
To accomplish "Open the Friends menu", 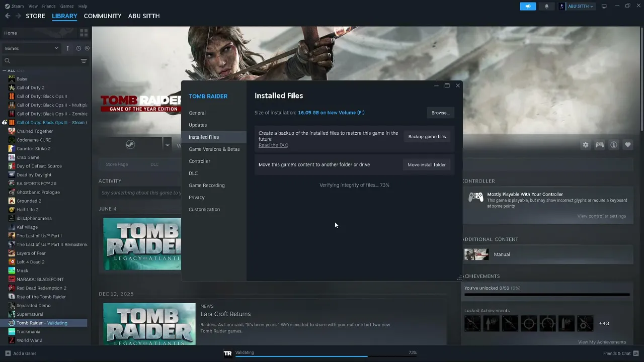I will pos(49,6).
